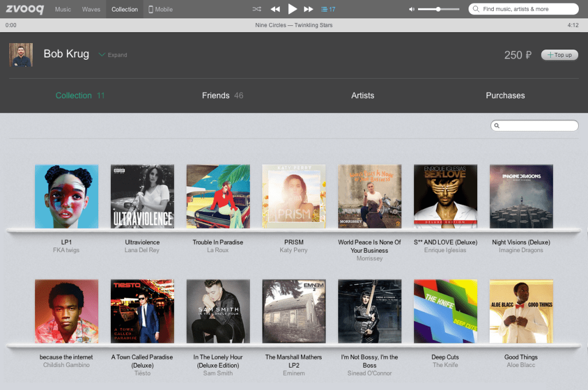Click the Deep Cuts album title
Image resolution: width=588 pixels, height=390 pixels.
[x=445, y=357]
